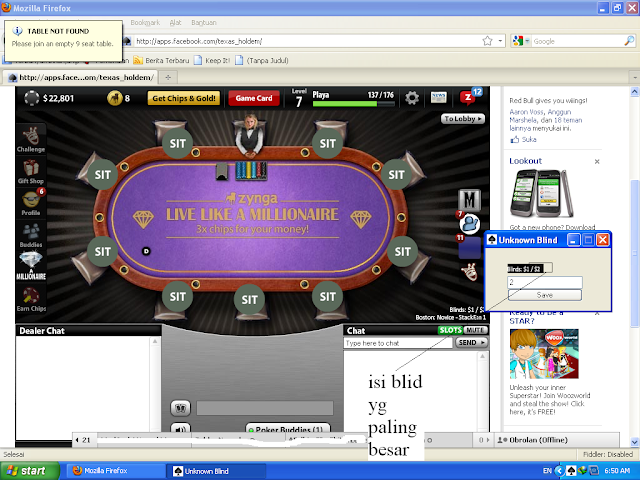The width and height of the screenshot is (640, 480).
Task: Click the Woozworld ad thumbnail
Action: [x=544, y=353]
